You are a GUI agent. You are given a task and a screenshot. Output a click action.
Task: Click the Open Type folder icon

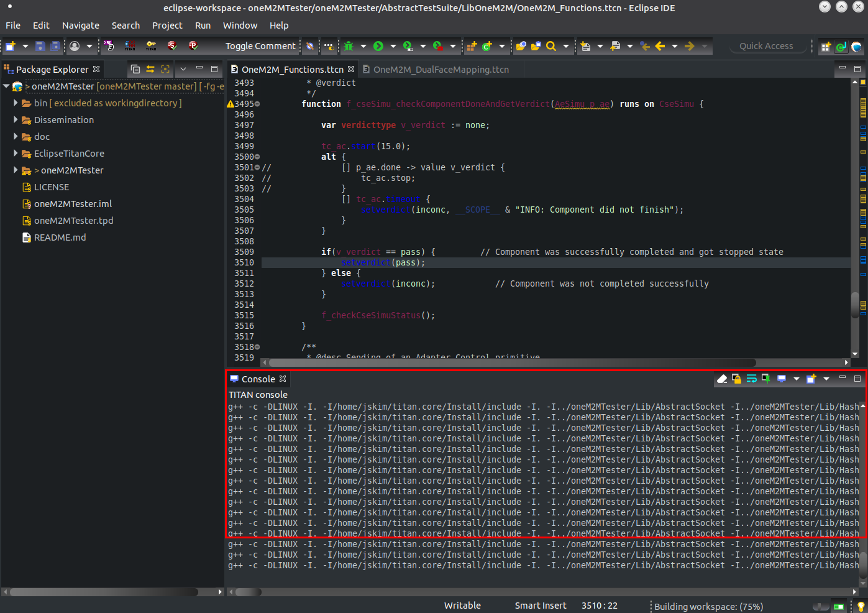521,46
